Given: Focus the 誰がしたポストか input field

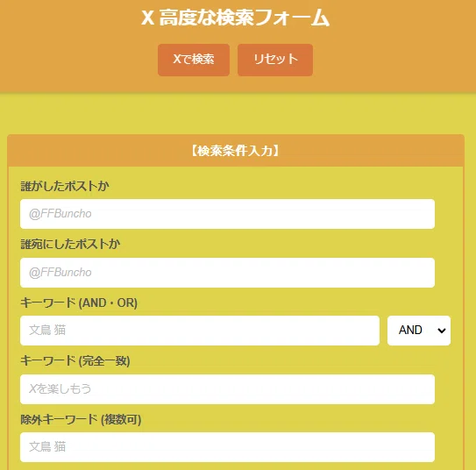Looking at the screenshot, I should (x=227, y=214).
